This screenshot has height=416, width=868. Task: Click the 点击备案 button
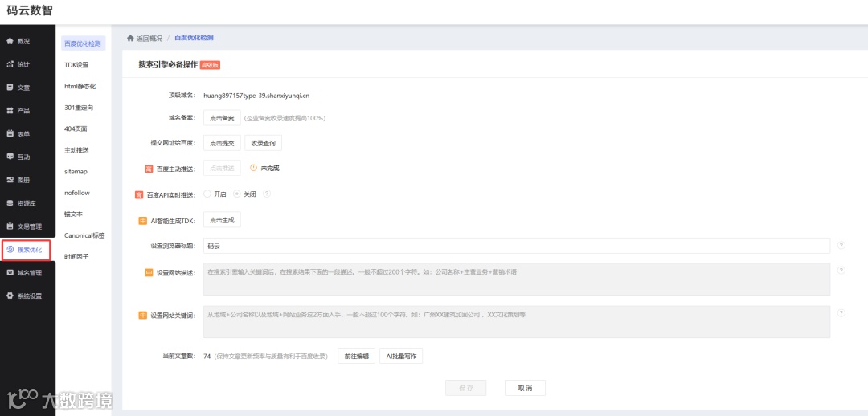(222, 118)
